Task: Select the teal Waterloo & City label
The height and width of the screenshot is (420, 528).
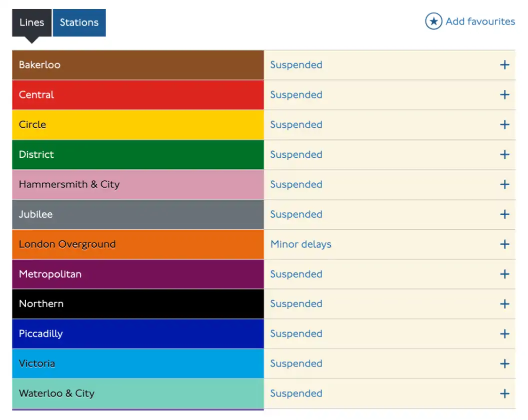Action: (x=138, y=394)
